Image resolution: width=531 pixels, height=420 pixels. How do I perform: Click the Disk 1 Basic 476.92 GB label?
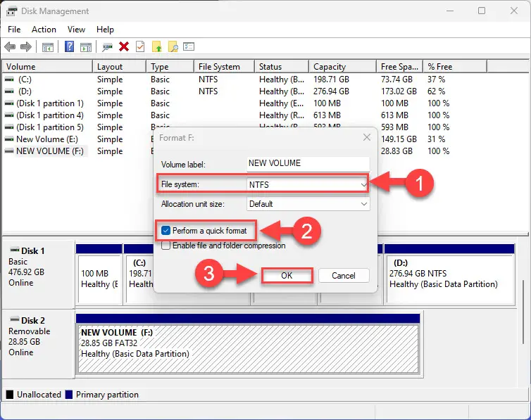click(38, 274)
